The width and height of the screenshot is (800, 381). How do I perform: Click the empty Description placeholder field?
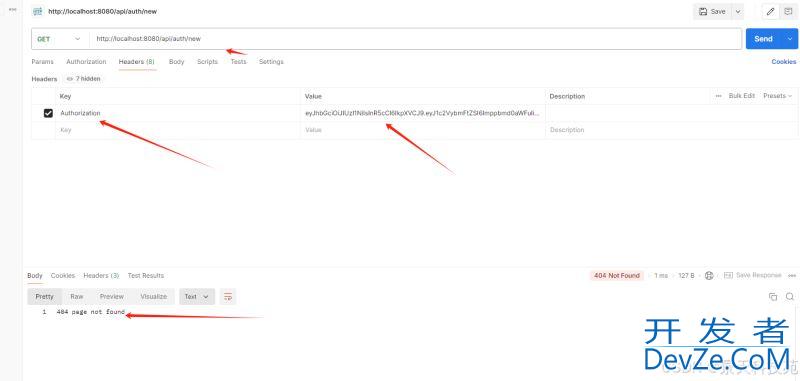coord(671,130)
